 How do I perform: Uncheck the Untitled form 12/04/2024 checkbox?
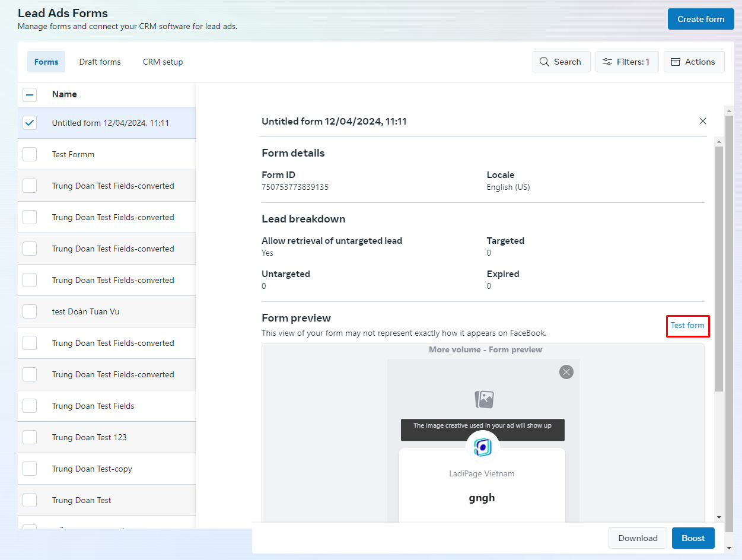pyautogui.click(x=30, y=123)
